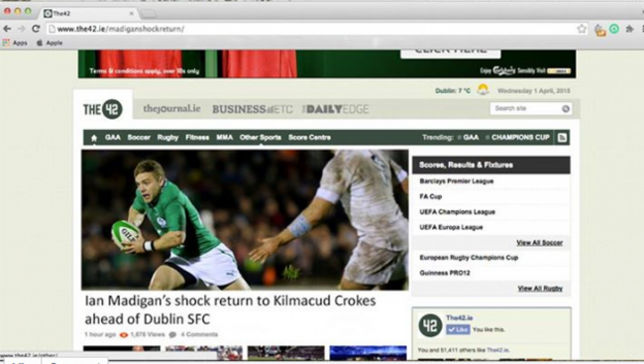Select The42 browser tab
Image resolution: width=644 pixels, height=364 pixels.
click(88, 13)
